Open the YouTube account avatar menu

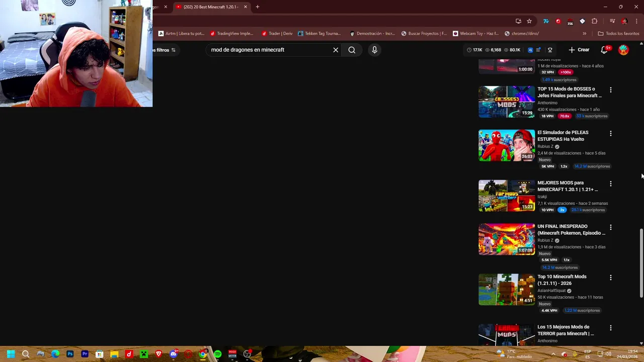(623, 50)
